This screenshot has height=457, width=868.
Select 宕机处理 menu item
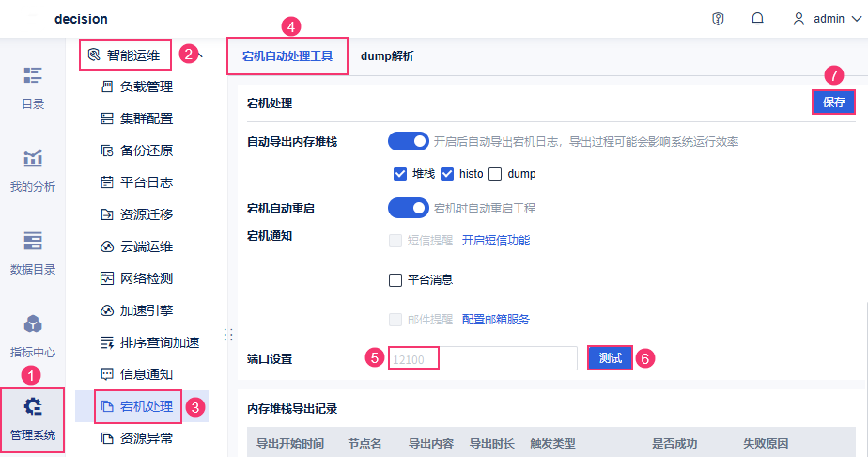point(146,406)
